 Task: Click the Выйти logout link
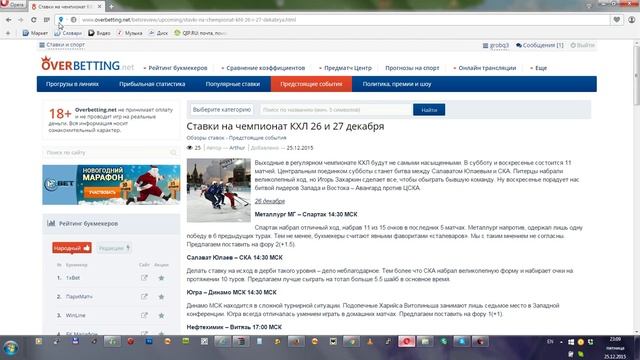[x=582, y=45]
